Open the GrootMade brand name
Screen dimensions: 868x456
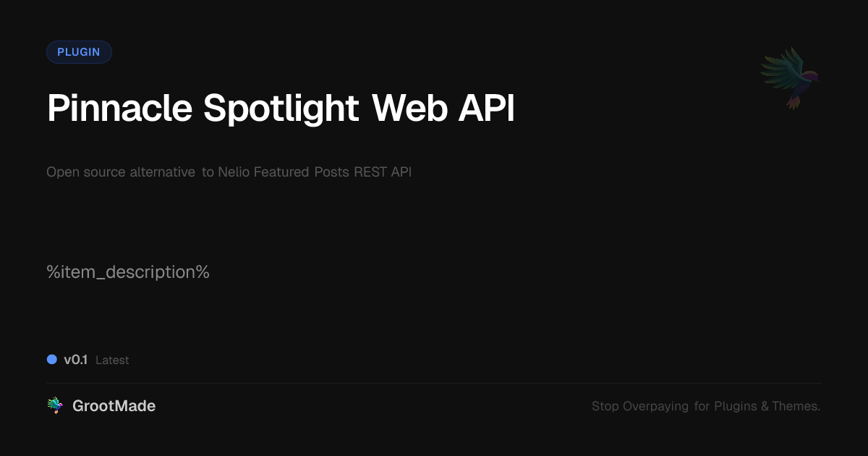(x=114, y=406)
